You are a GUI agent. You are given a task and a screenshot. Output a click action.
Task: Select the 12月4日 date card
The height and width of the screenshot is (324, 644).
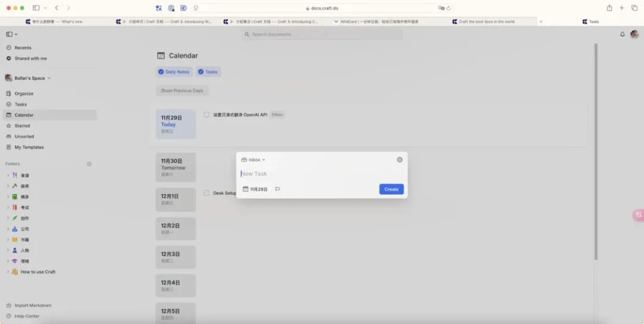(175, 285)
